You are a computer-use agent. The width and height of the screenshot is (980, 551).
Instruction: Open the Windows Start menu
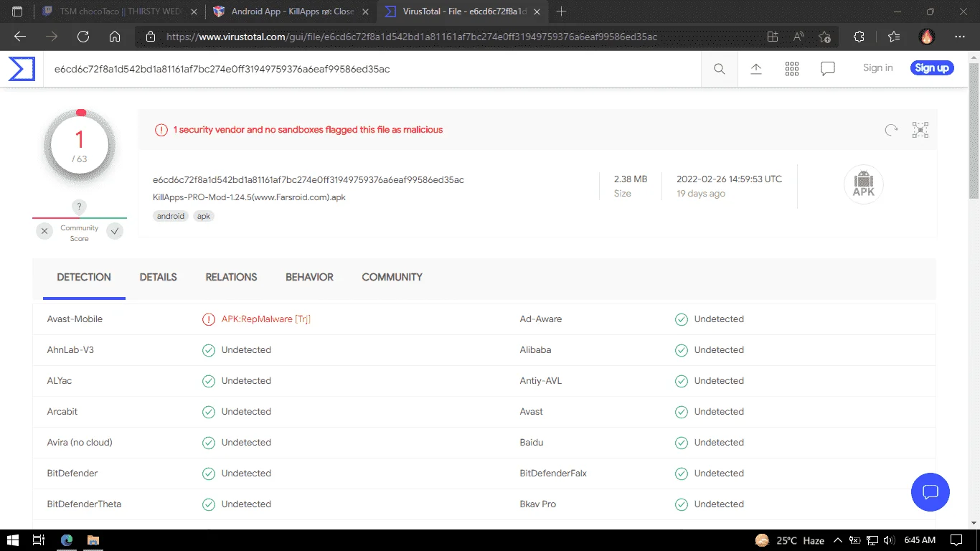tap(12, 540)
